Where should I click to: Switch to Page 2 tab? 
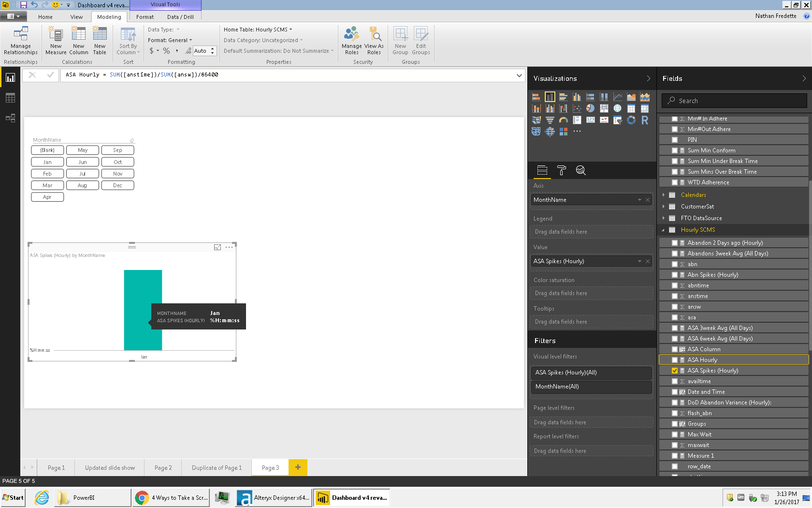tap(163, 468)
